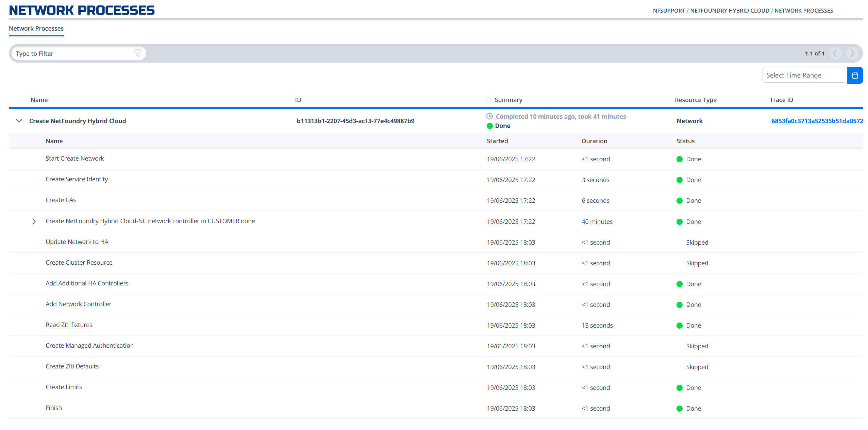Toggle the Summary column header circle
The width and height of the screenshot is (868, 430).
(488, 100)
